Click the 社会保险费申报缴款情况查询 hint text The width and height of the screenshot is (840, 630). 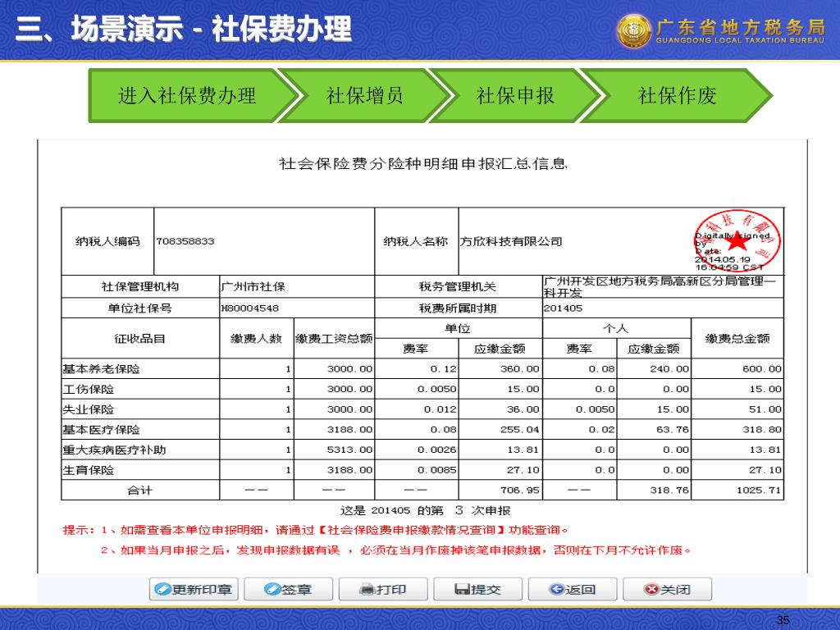412,531
